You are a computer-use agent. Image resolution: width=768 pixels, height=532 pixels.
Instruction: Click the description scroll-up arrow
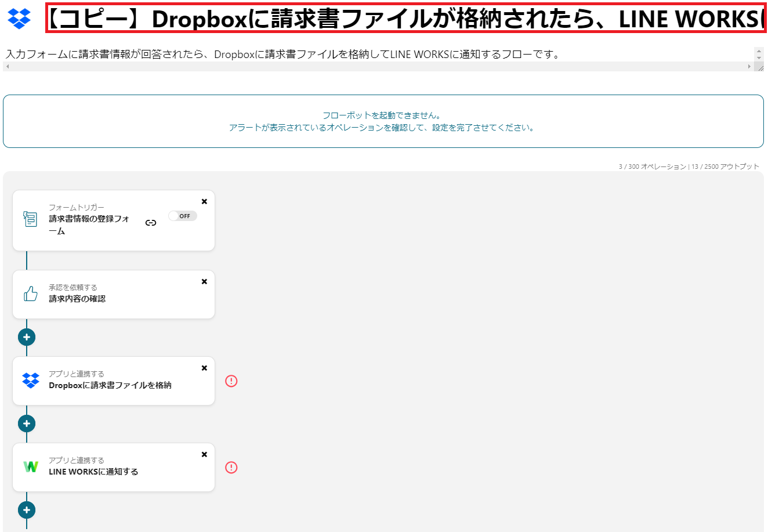(759, 51)
